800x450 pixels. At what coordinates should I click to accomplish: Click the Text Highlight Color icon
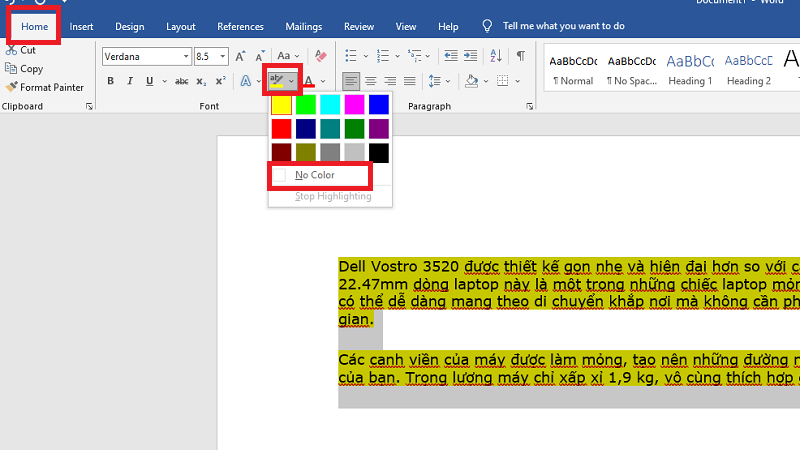[x=277, y=81]
